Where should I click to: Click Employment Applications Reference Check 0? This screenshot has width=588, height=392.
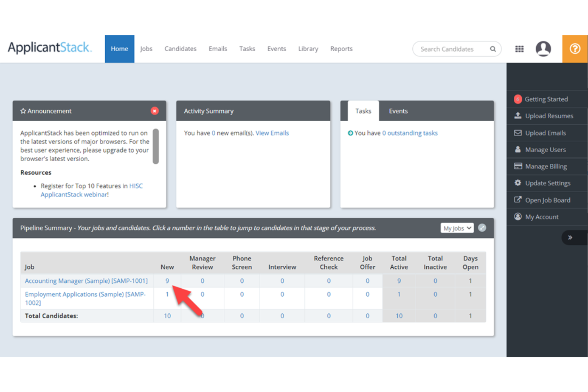tap(329, 294)
